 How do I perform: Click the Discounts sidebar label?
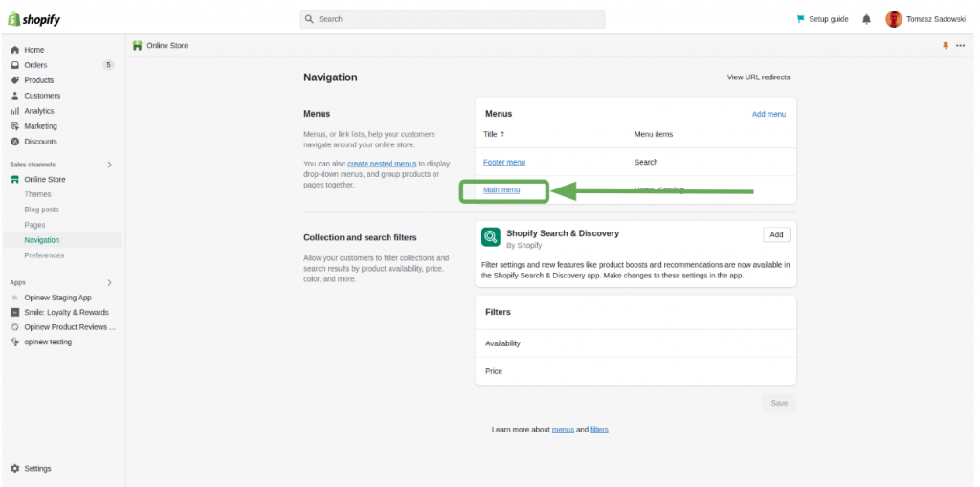click(40, 142)
